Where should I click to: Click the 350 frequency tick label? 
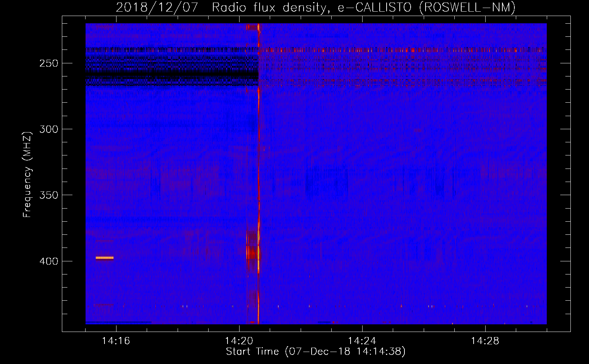point(49,195)
